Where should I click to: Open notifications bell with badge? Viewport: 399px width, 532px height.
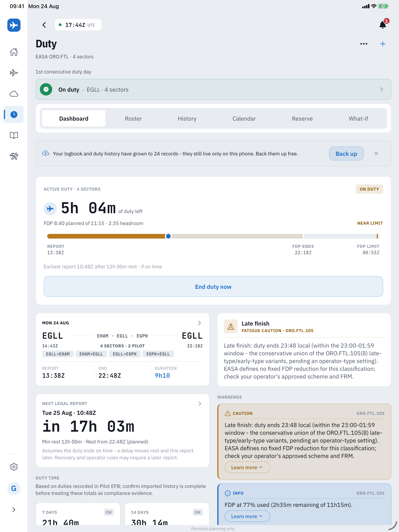coord(383,24)
